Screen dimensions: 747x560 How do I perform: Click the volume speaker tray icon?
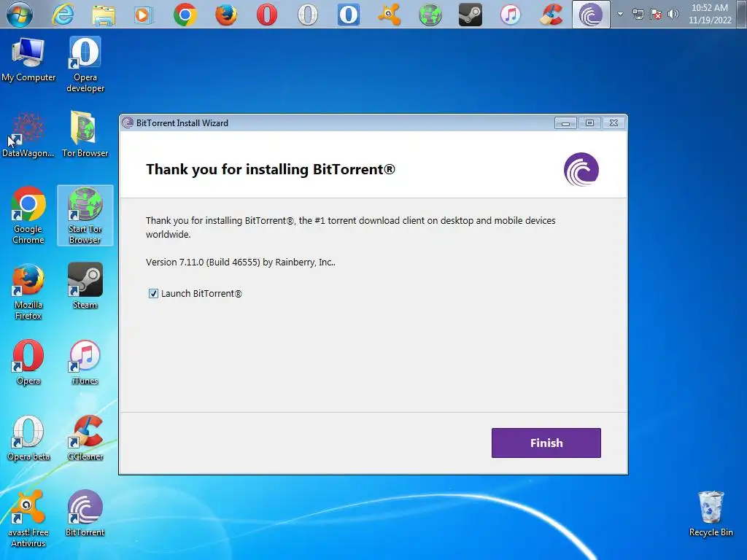pos(673,15)
